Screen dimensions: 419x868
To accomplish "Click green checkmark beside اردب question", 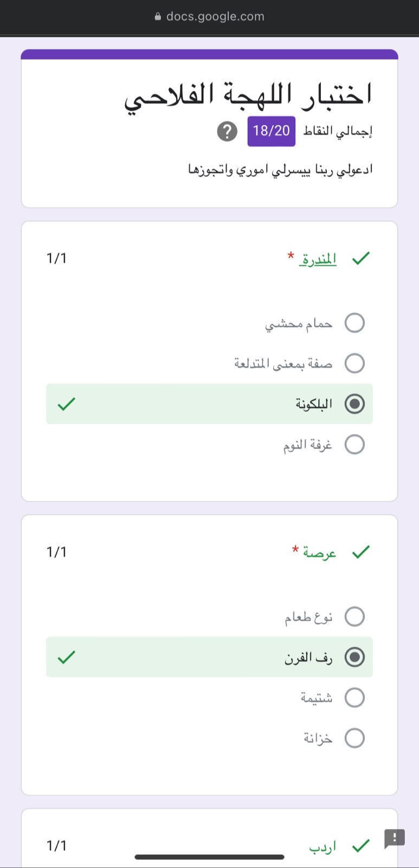I will tap(361, 845).
